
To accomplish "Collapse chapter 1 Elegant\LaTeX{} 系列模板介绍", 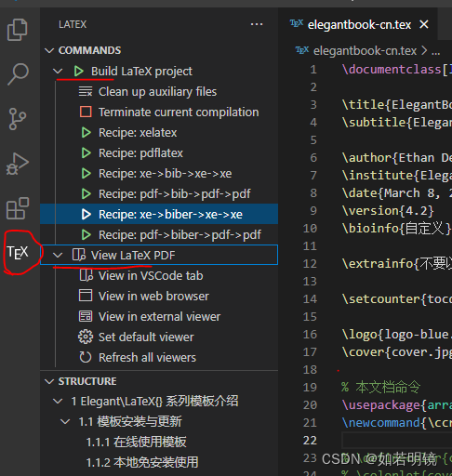I will click(x=58, y=402).
